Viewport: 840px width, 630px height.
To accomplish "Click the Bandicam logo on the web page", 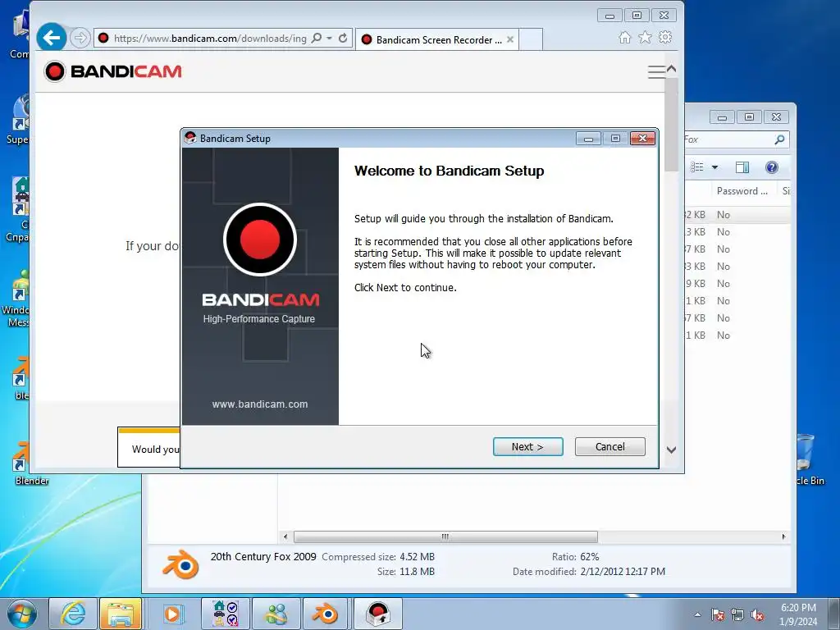I will pyautogui.click(x=113, y=71).
